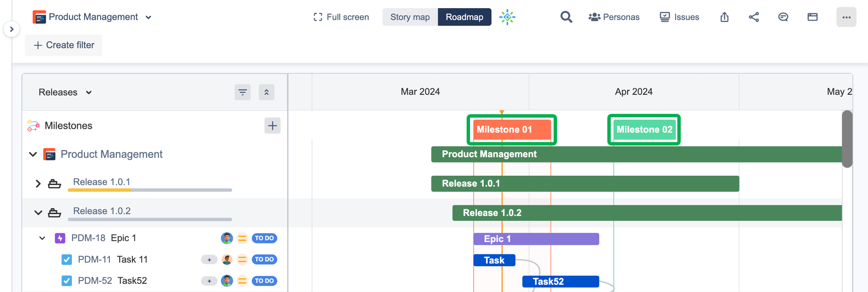Switch to the Story map tab

pos(410,17)
